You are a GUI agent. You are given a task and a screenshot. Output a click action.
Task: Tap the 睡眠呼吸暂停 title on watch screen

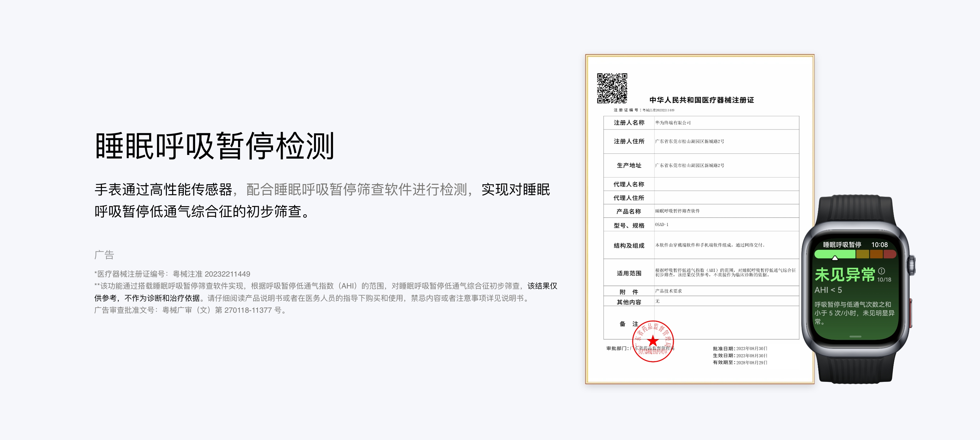842,245
